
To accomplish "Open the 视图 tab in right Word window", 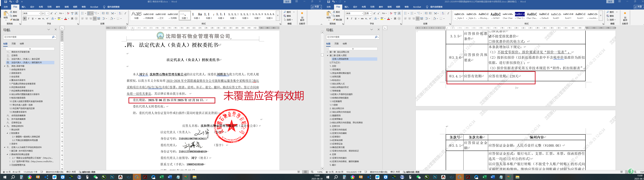I will [398, 7].
